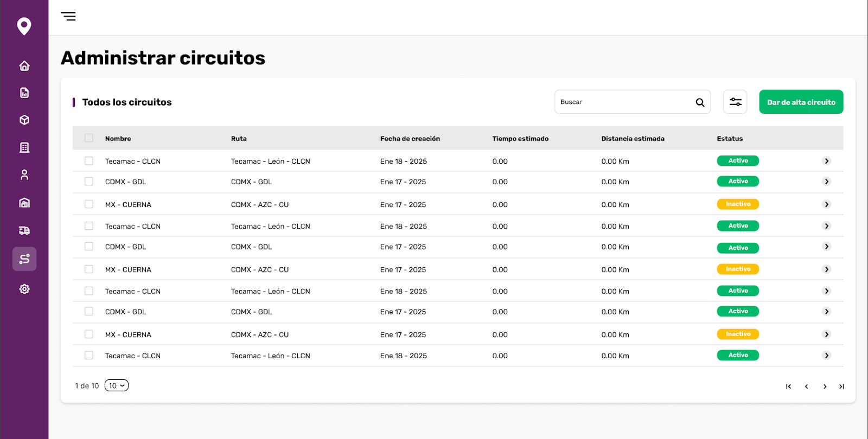868x439 pixels.
Task: Open the reports document icon in sidebar
Action: [x=24, y=93]
